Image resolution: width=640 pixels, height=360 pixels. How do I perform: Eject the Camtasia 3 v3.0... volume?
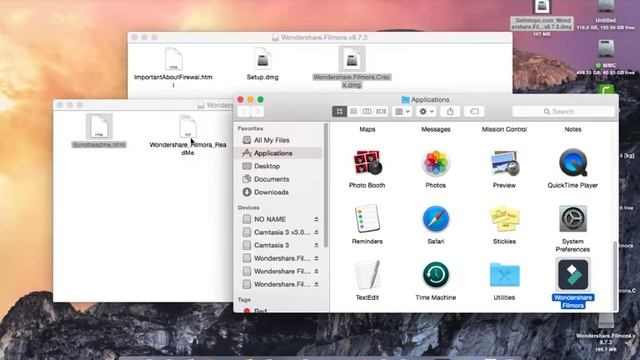[316, 232]
